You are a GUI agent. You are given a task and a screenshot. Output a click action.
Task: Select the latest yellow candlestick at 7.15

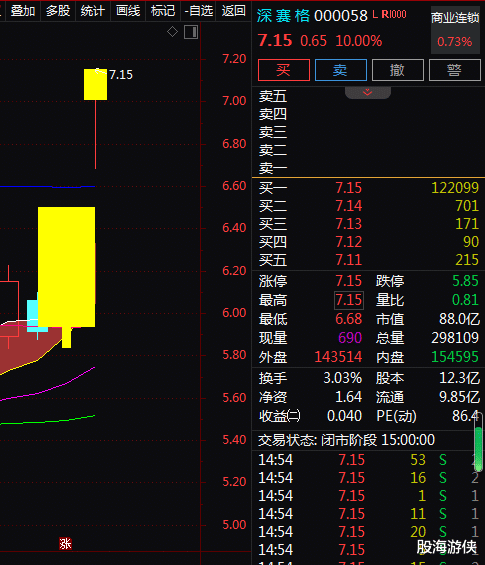(95, 84)
